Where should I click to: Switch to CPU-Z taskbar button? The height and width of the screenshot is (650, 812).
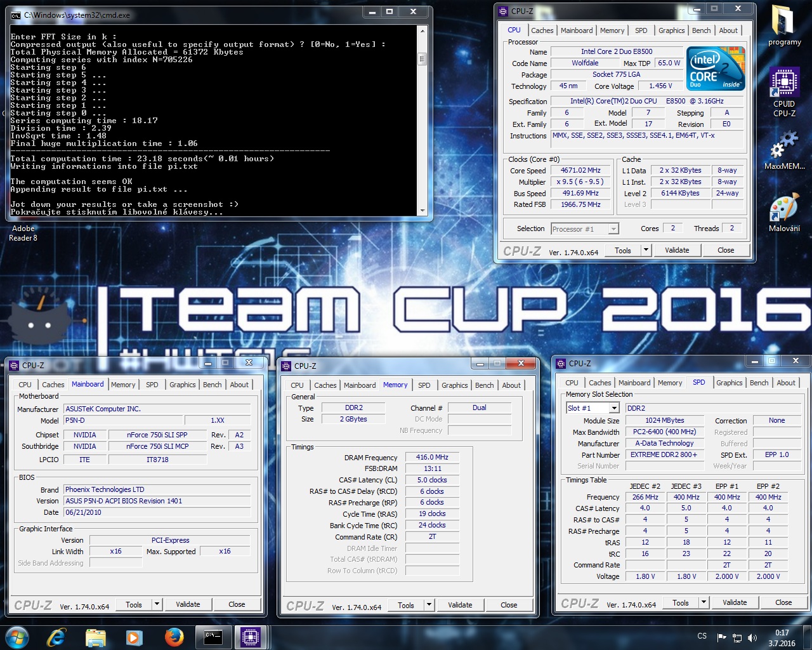click(x=250, y=637)
